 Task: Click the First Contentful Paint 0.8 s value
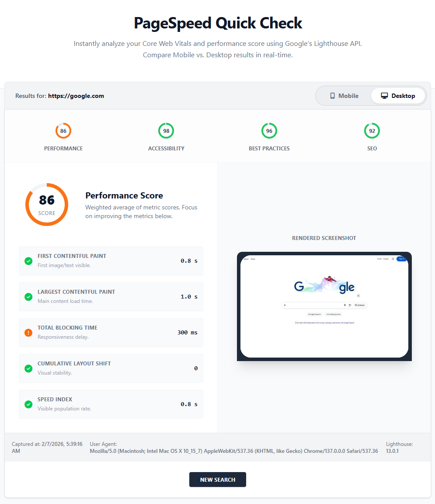pos(189,261)
